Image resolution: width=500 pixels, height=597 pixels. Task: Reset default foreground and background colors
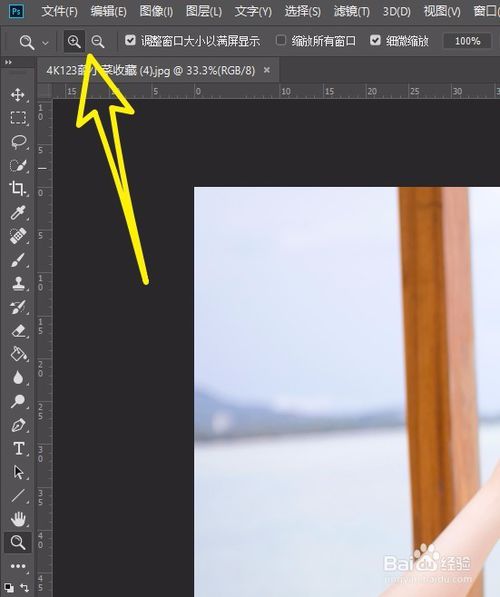tap(8, 587)
